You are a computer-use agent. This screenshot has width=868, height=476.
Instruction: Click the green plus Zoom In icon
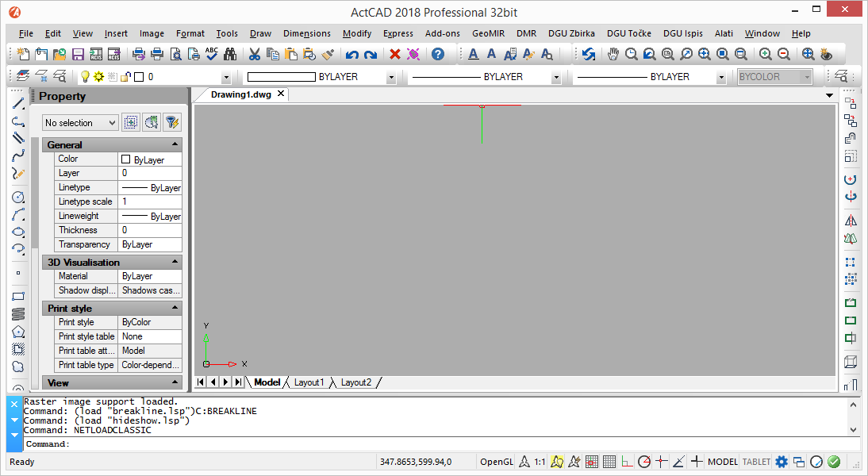click(766, 54)
